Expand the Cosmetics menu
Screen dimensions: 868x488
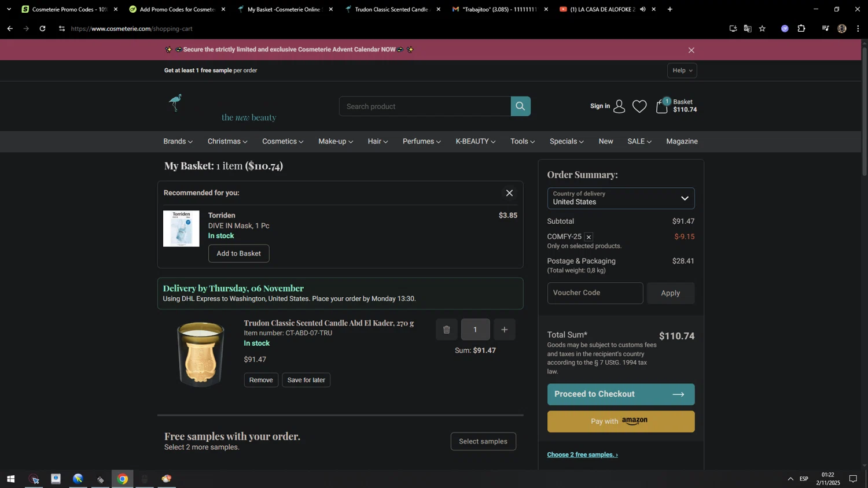coord(282,142)
